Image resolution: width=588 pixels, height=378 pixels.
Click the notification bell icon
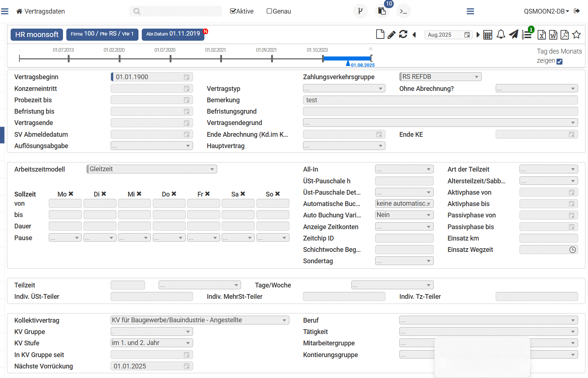point(501,34)
